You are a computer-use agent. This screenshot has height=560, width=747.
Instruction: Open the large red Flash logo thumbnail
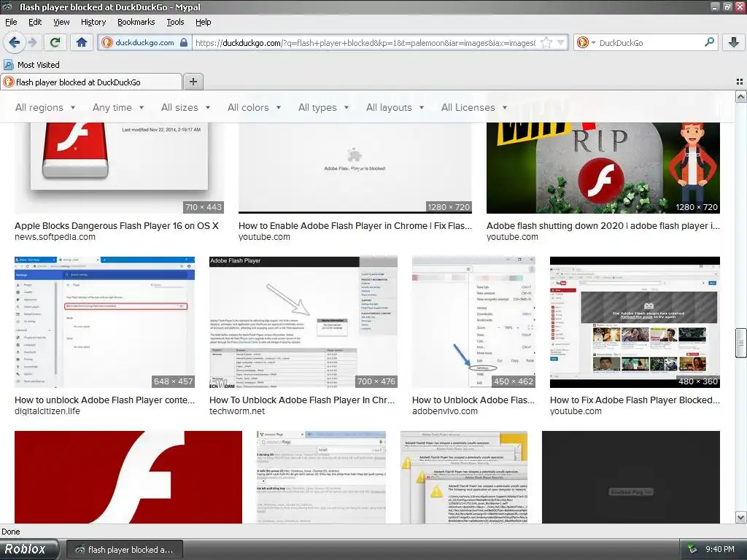pos(128,477)
